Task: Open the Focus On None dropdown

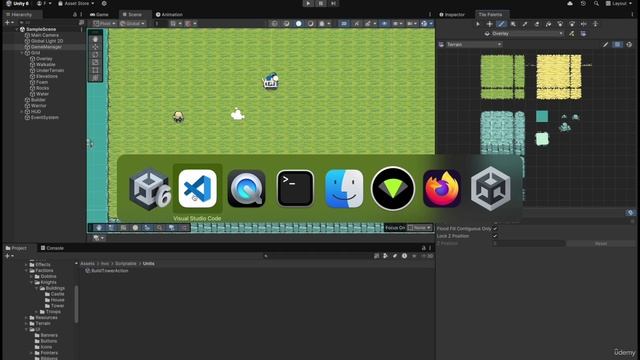Action: [420, 228]
